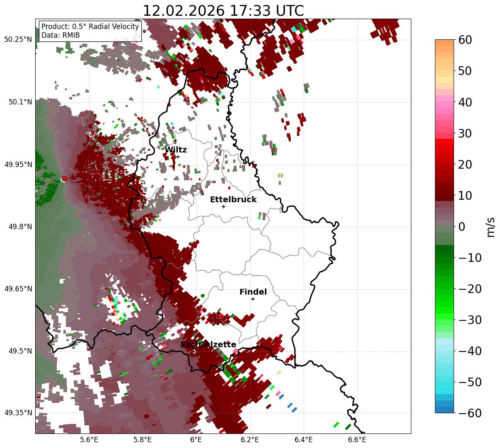Click the latitude label 49.8°N

coord(20,227)
